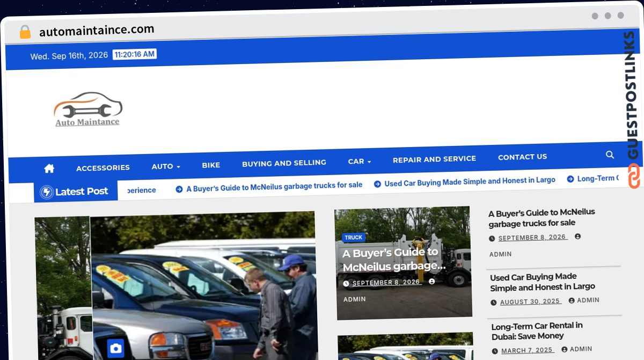This screenshot has height=360, width=644.
Task: Click ticker link Used Car Buying Made Simple
Action: coord(470,182)
